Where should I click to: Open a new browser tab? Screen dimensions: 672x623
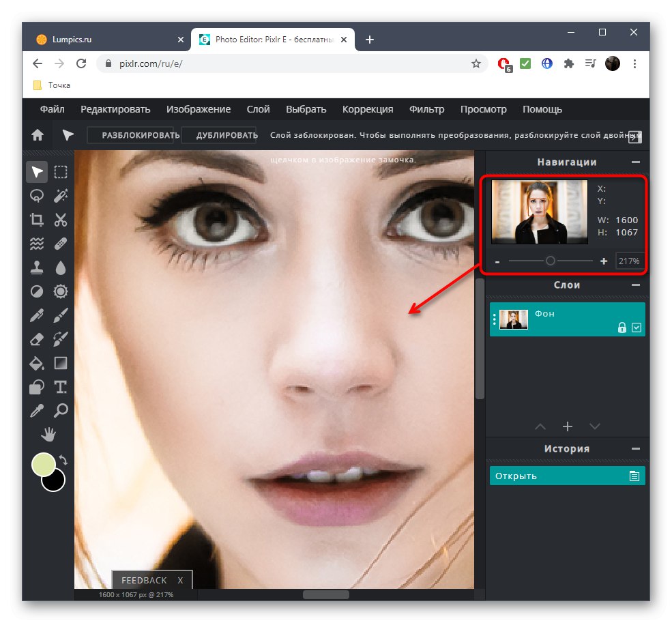click(369, 40)
